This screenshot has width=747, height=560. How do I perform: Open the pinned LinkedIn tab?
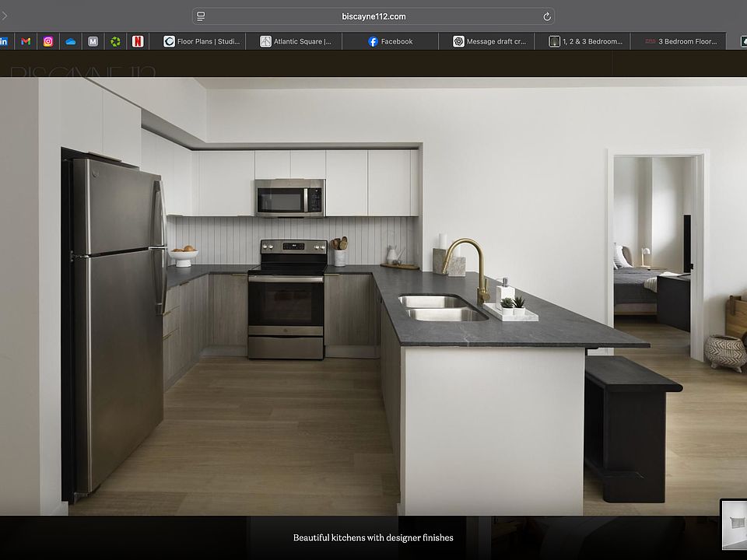pos(5,42)
